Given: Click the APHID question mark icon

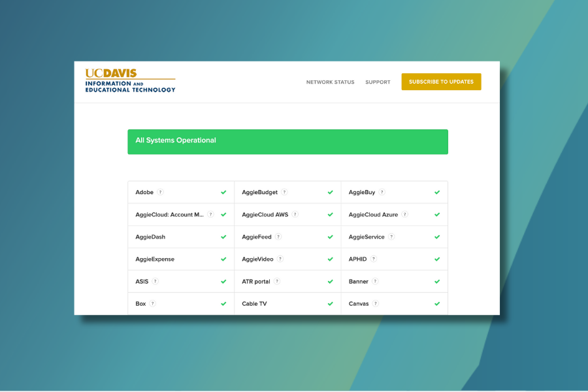Looking at the screenshot, I should pyautogui.click(x=374, y=259).
